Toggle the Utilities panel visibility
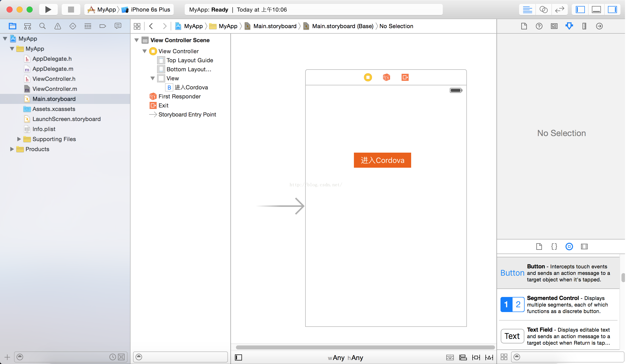 point(612,10)
